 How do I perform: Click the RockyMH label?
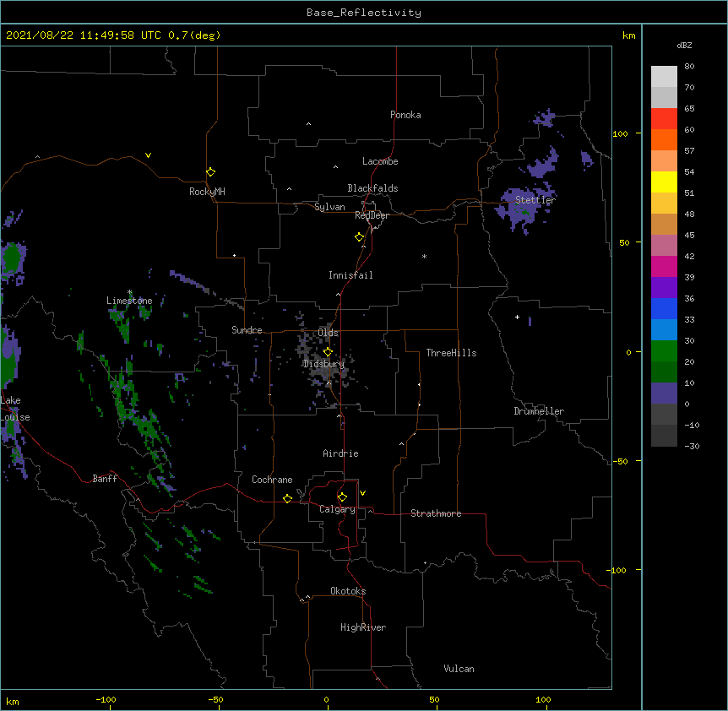207,192
